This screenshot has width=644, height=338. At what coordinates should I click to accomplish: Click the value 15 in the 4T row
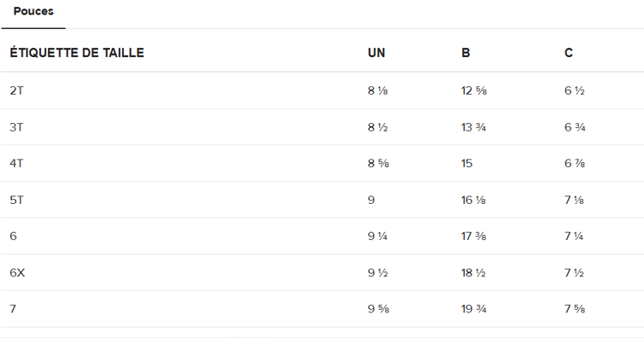coord(466,163)
